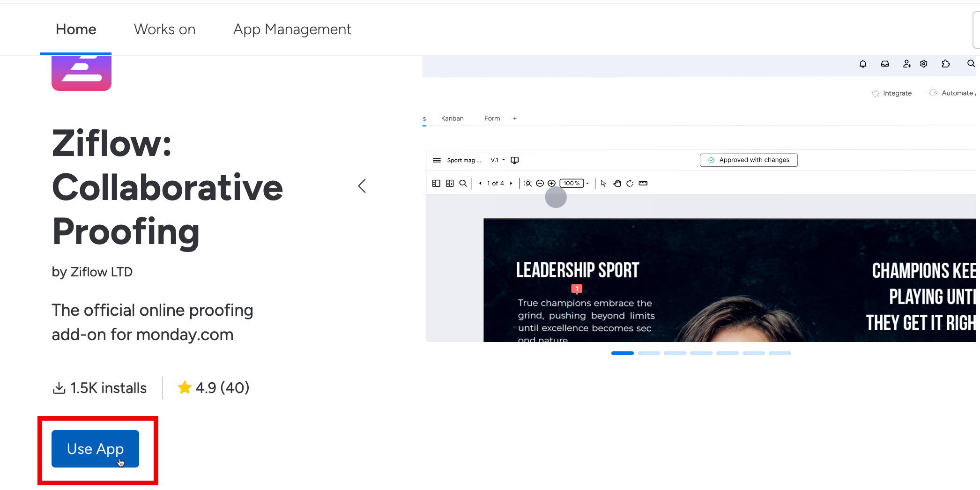The height and width of the screenshot is (490, 980).
Task: Open the apps puzzle piece icon
Action: click(x=945, y=64)
